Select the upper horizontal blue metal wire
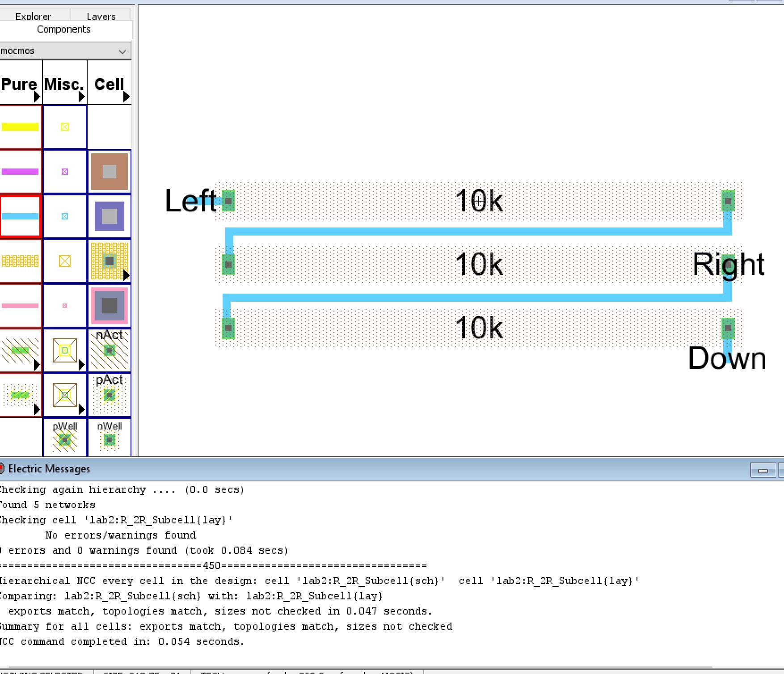Screen dimensions: 784x674 click(479, 232)
